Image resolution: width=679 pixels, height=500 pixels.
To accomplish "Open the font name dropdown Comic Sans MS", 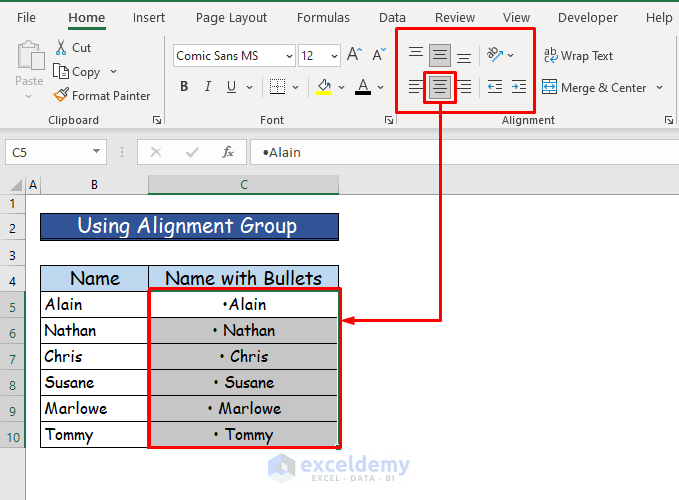I will 289,56.
